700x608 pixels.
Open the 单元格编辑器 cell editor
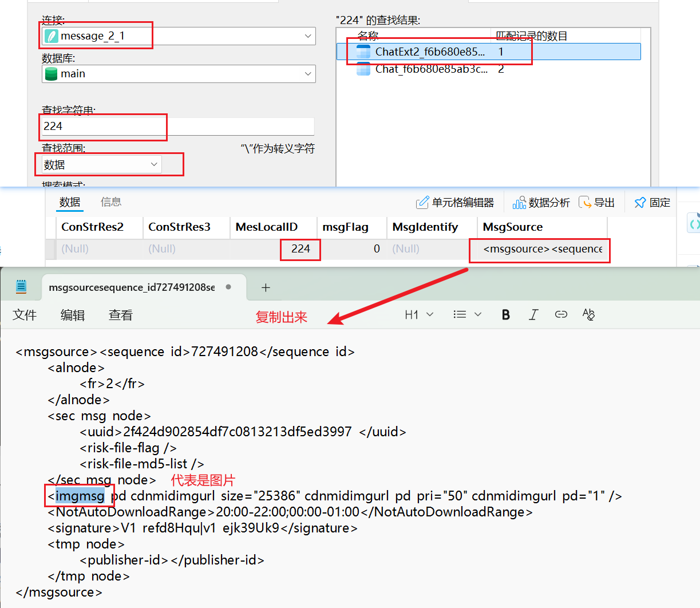[x=455, y=203]
